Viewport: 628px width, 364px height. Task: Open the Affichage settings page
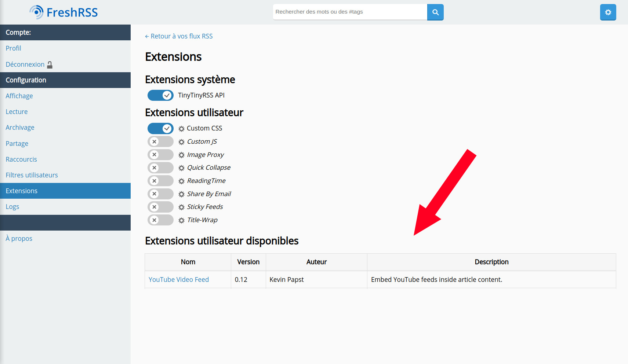pos(65,96)
